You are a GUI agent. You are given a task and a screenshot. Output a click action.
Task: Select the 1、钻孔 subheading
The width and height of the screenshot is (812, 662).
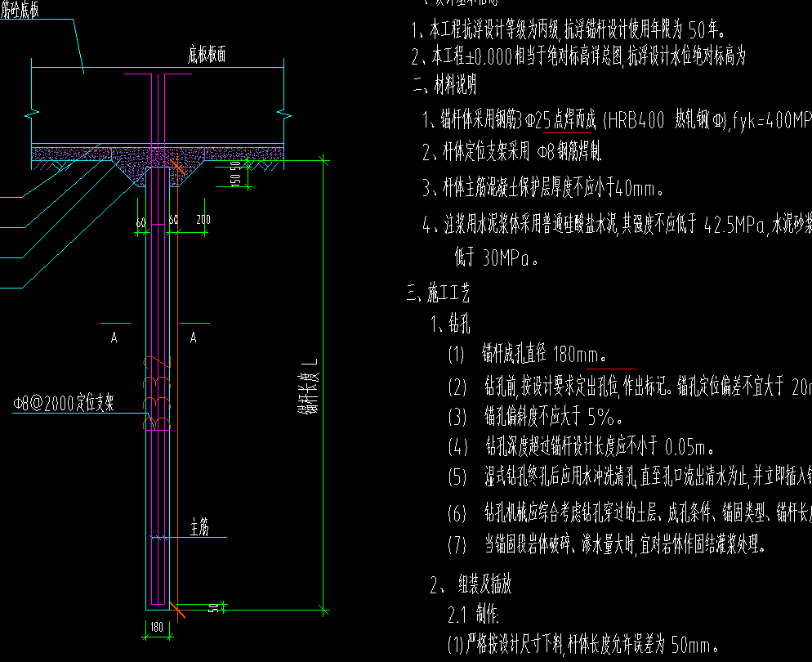coord(451,324)
